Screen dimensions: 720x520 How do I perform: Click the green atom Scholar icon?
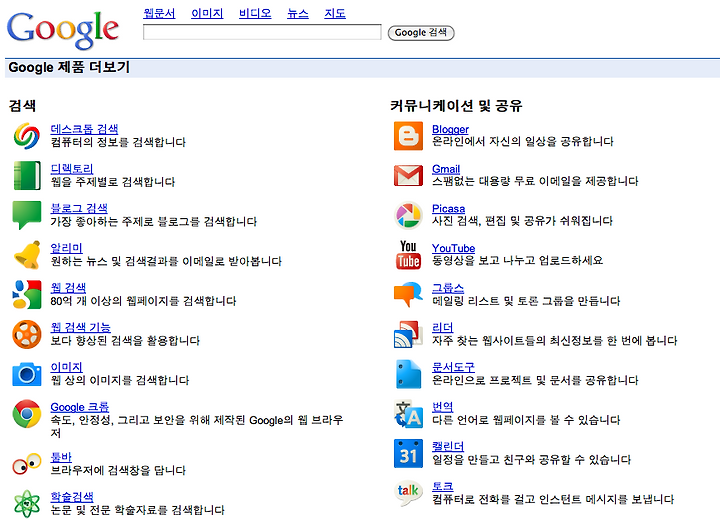pyautogui.click(x=27, y=503)
